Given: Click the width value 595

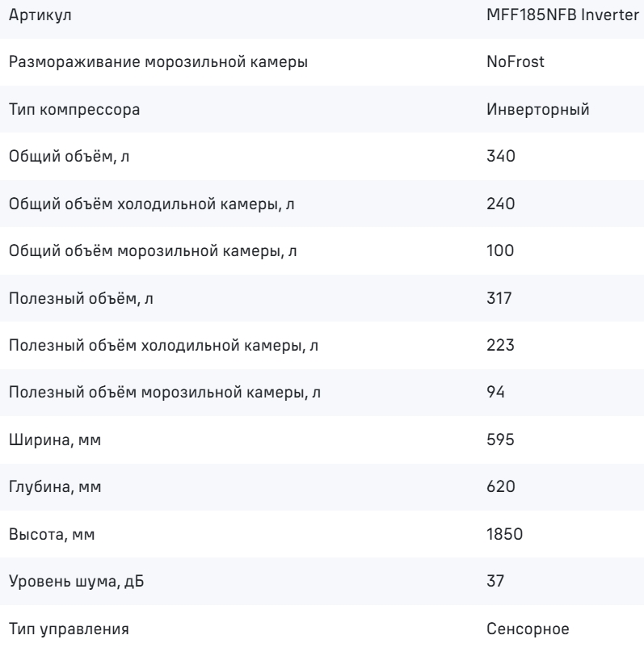Looking at the screenshot, I should pyautogui.click(x=500, y=440).
